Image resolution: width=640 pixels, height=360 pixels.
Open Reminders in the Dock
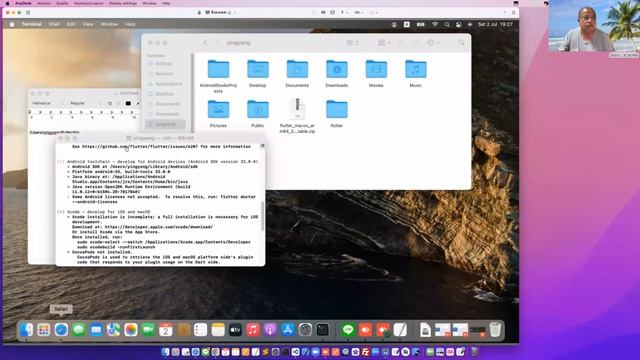click(200, 330)
